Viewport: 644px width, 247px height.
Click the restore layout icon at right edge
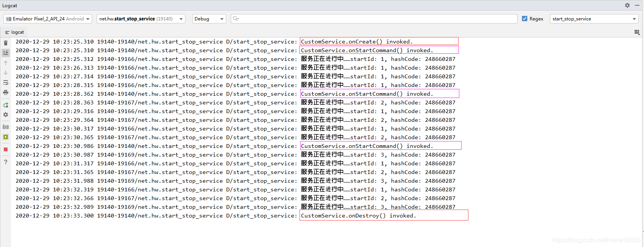[x=637, y=33]
